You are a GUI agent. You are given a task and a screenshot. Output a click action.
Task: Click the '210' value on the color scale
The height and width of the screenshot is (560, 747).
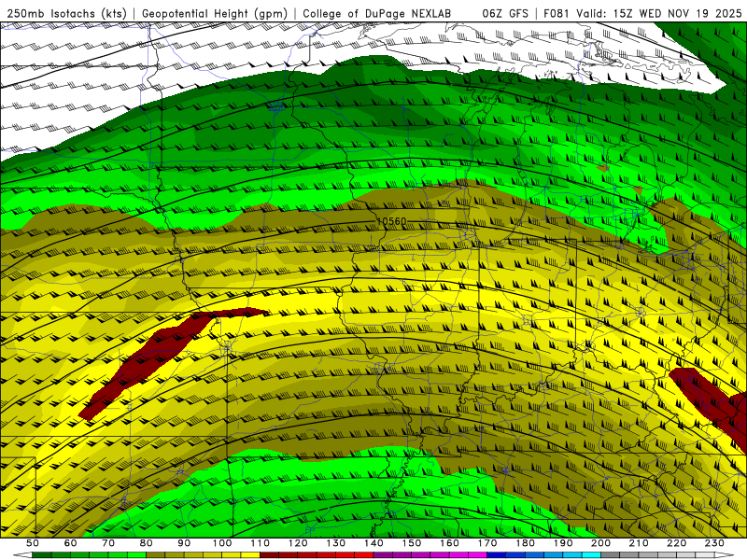(639, 543)
